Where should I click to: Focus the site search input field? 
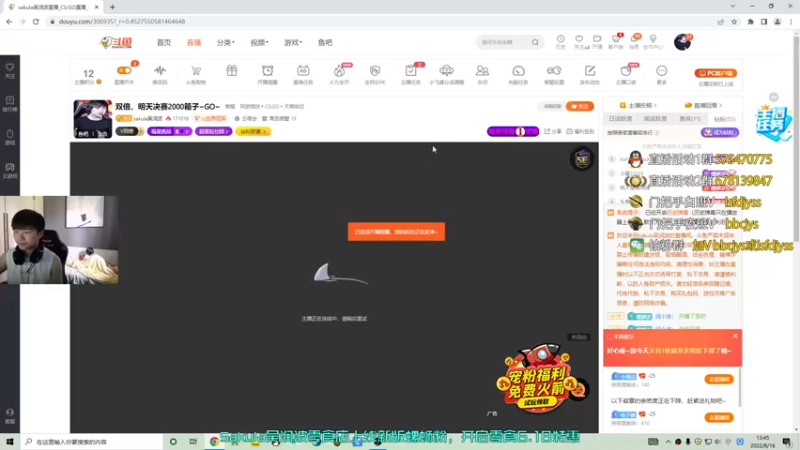504,42
